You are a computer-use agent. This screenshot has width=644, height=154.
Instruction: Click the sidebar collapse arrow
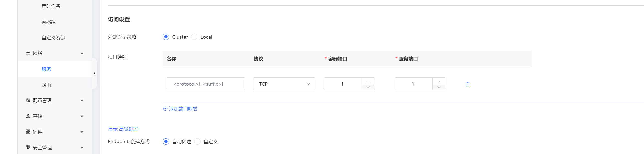pos(94,73)
